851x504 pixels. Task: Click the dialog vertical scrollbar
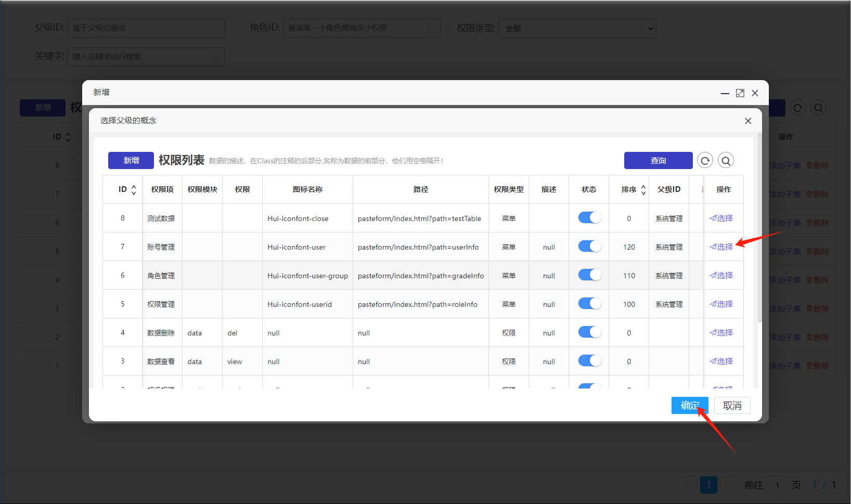(759, 229)
